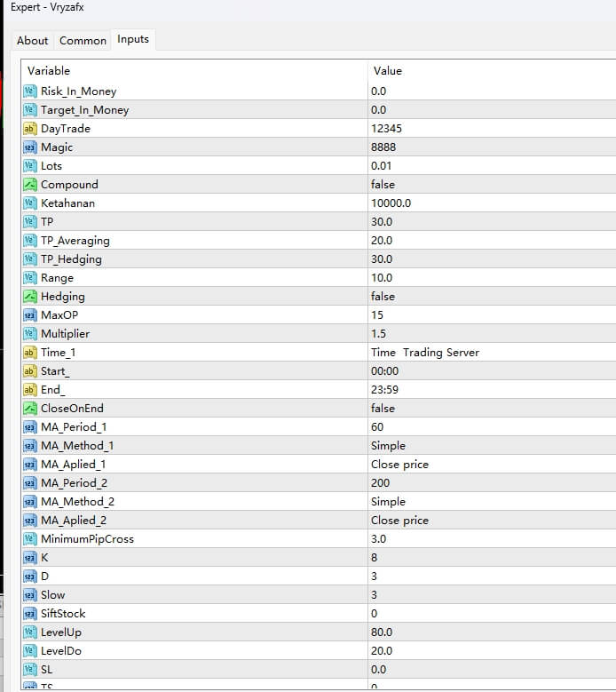Click the Magic integer-type icon
Viewport: 616px width, 692px height.
point(29,147)
